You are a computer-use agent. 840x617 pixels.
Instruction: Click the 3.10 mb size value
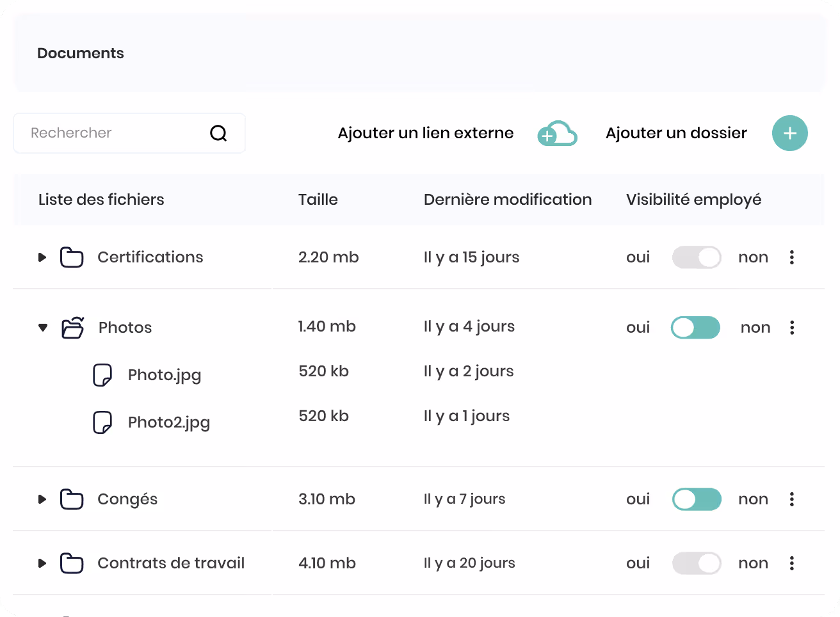tap(327, 499)
